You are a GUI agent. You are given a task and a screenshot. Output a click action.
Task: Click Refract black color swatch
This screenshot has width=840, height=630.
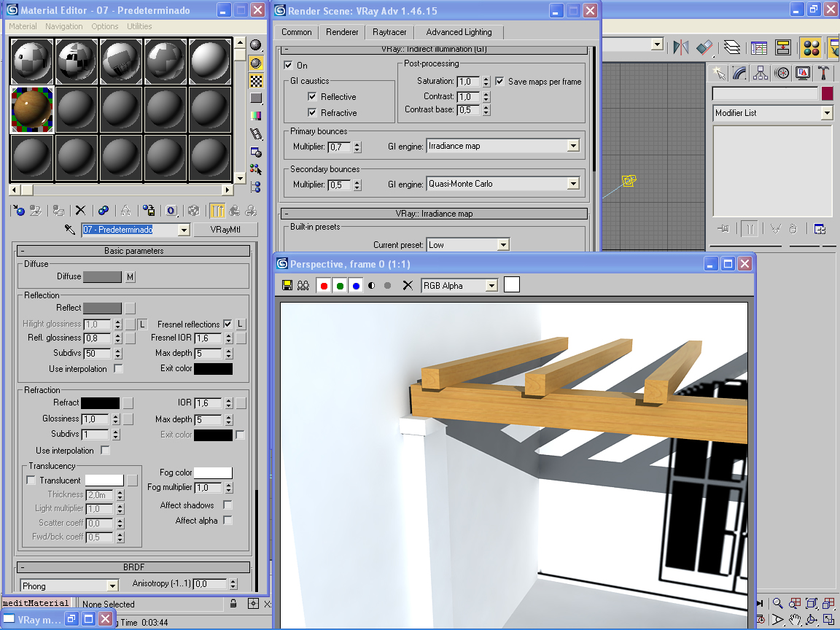tap(100, 402)
